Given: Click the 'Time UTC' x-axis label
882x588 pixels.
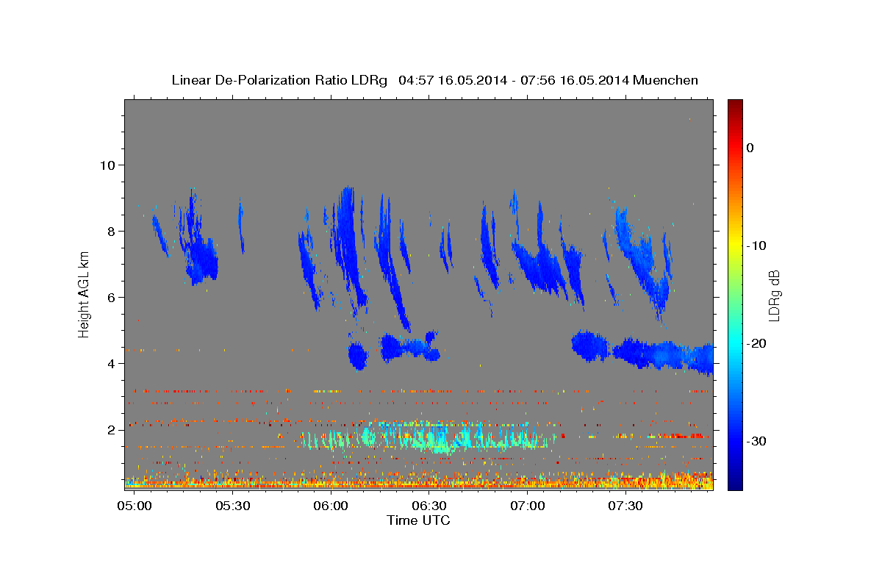Looking at the screenshot, I should [x=418, y=520].
